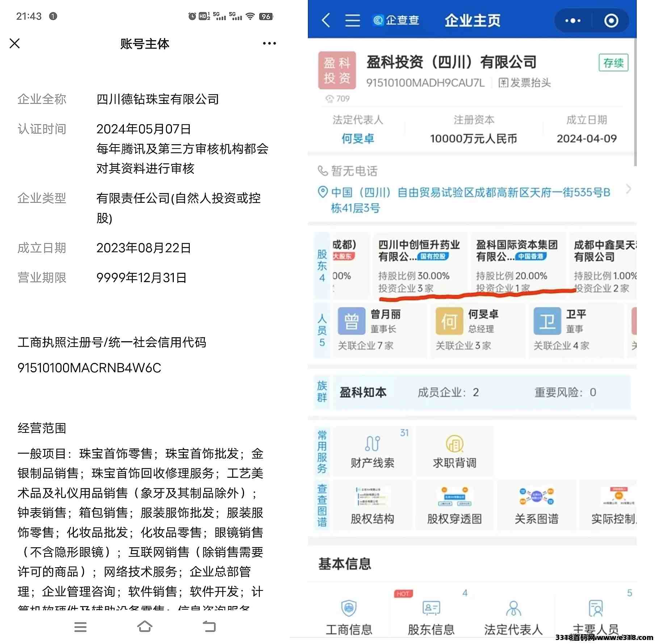Open shareholder card 四川中创恒升药业
This screenshot has width=655, height=644.
(420, 265)
